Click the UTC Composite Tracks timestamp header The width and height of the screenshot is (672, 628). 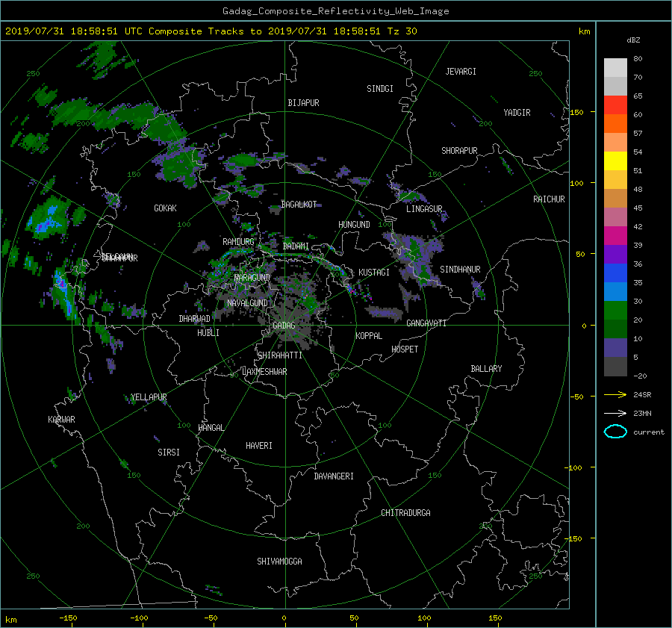211,31
